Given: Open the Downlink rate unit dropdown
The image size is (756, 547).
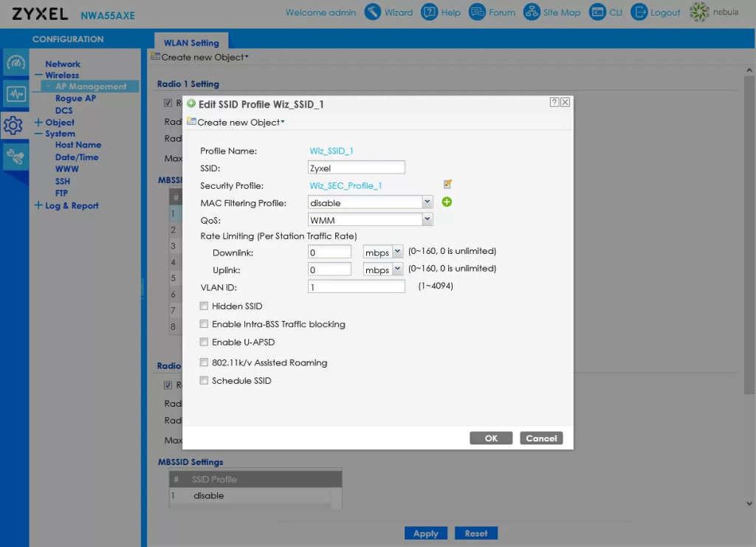Looking at the screenshot, I should click(398, 252).
